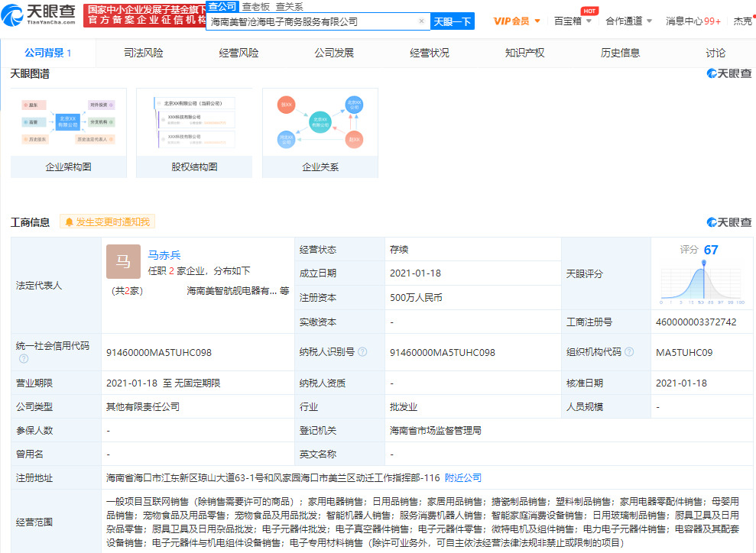The width and height of the screenshot is (756, 553).
Task: Click the help icon beside 组织机构代码
Action: (629, 352)
